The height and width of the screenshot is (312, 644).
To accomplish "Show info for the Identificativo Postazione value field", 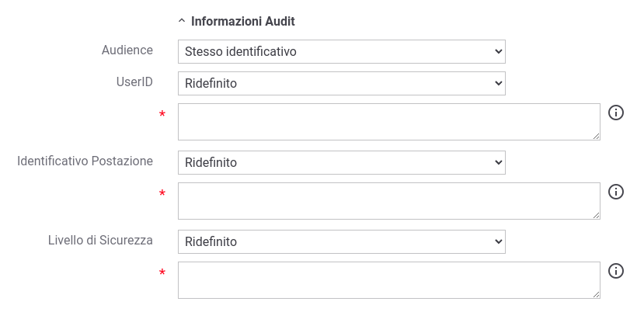I will point(616,192).
